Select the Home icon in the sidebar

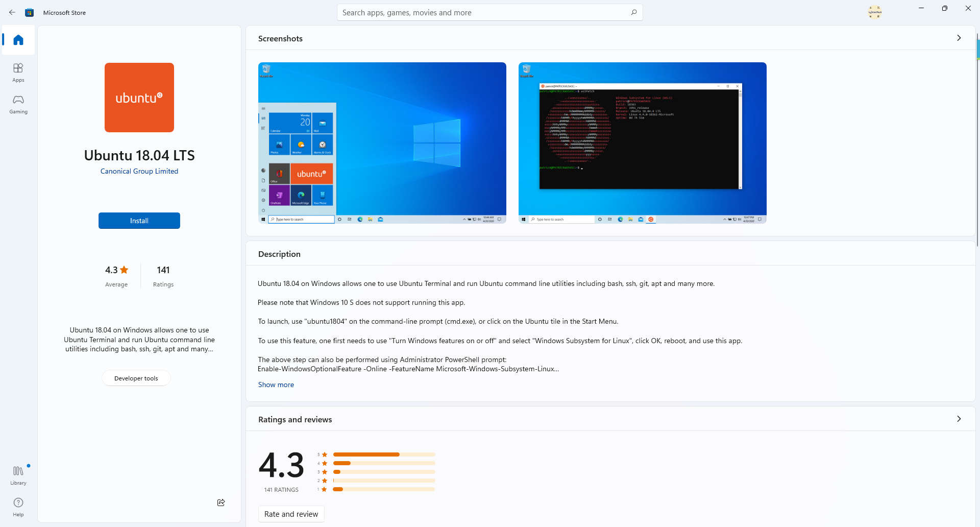click(18, 40)
